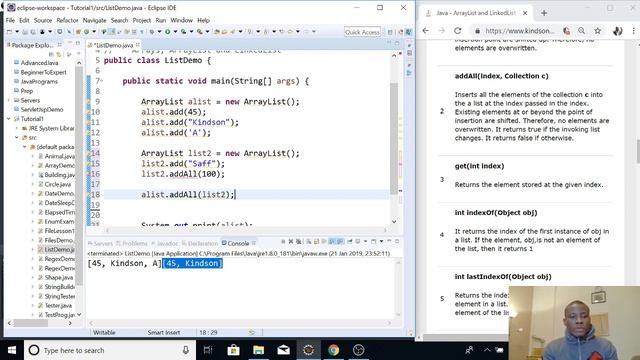Click the Save icon in the Eclipse toolbar

[24, 31]
